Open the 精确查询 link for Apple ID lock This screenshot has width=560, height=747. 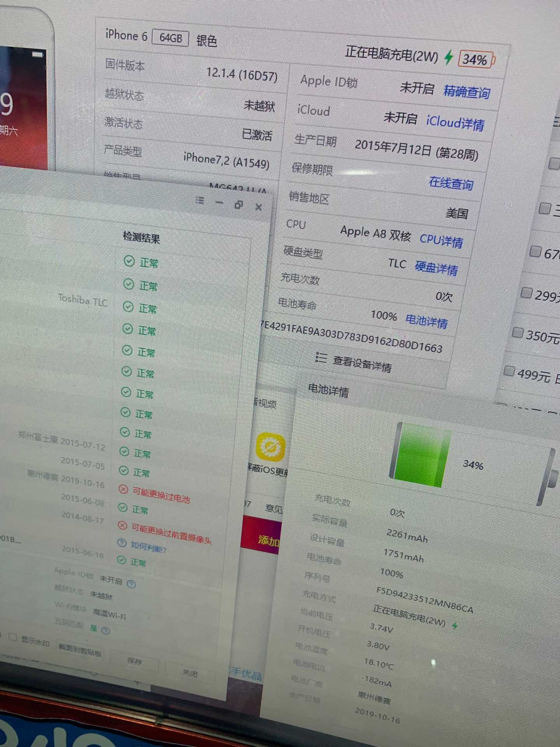467,92
